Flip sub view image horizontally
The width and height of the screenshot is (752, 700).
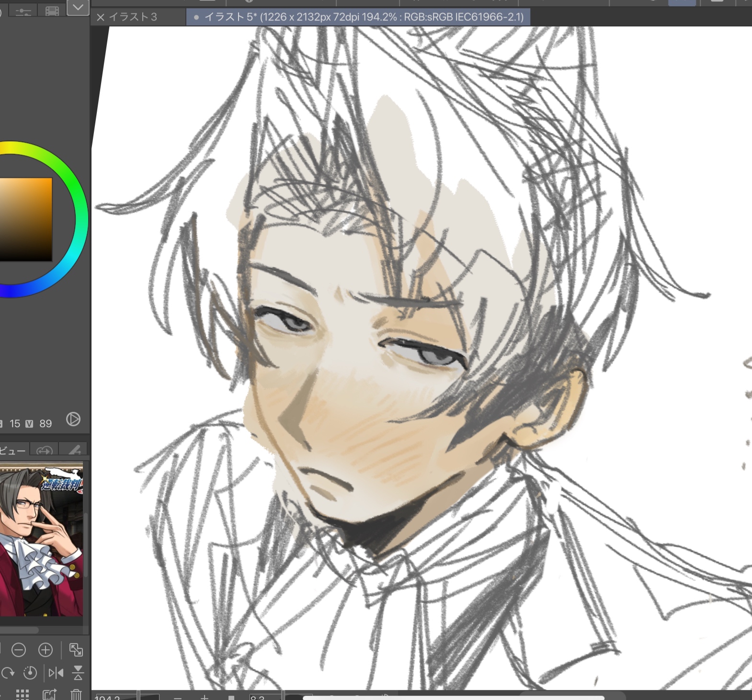pyautogui.click(x=56, y=673)
